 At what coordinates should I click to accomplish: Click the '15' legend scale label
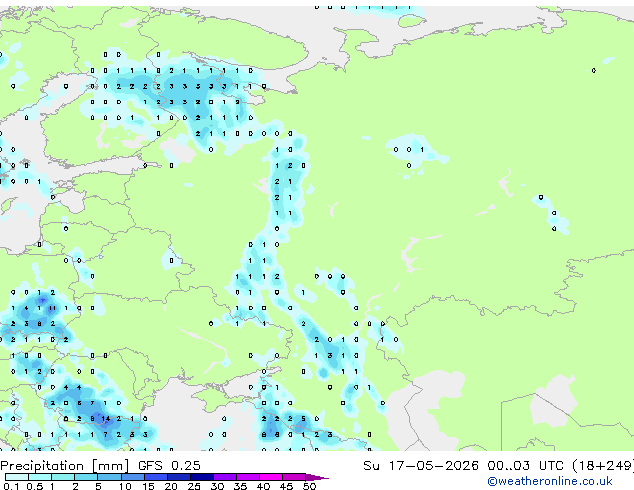click(x=148, y=486)
